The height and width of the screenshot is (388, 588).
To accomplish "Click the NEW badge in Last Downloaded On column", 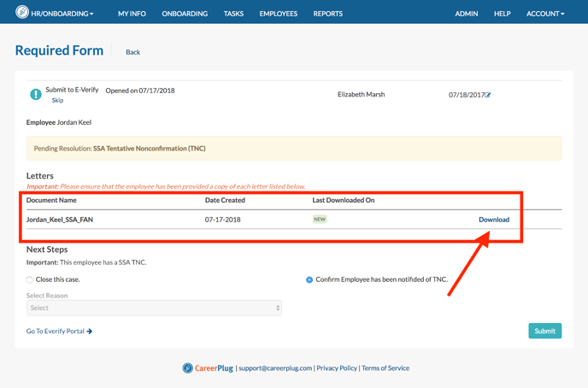I will coord(320,220).
